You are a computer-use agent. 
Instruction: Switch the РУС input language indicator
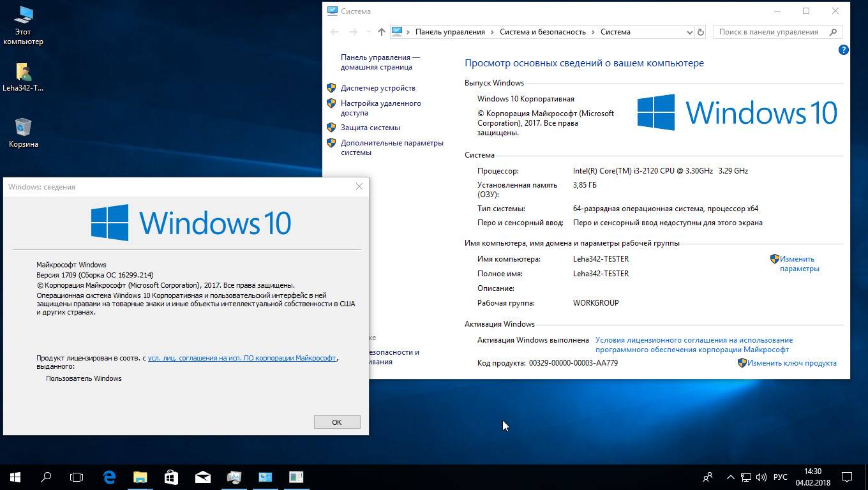click(780, 477)
